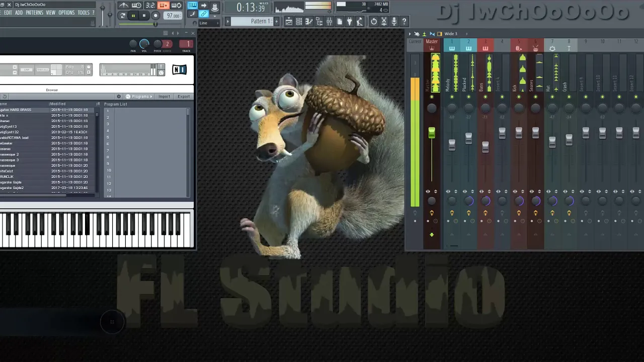Viewport: 644px width, 362px height.
Task: Stop playback with the stop button
Action: point(144,16)
